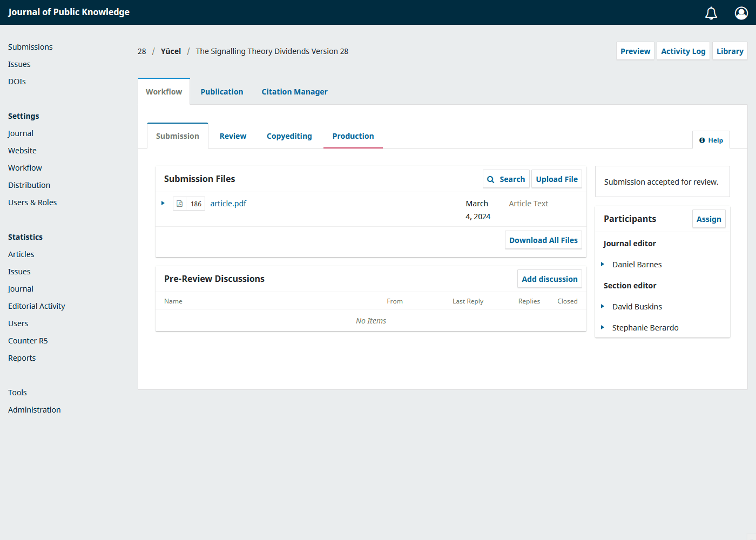The height and width of the screenshot is (540, 756).
Task: Click the 'Article Text' file type label
Action: pos(529,204)
